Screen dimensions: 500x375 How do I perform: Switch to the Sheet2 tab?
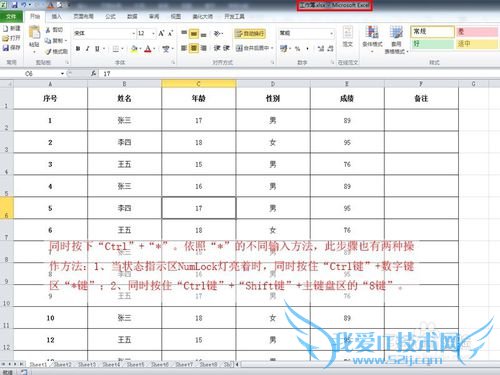tap(63, 365)
